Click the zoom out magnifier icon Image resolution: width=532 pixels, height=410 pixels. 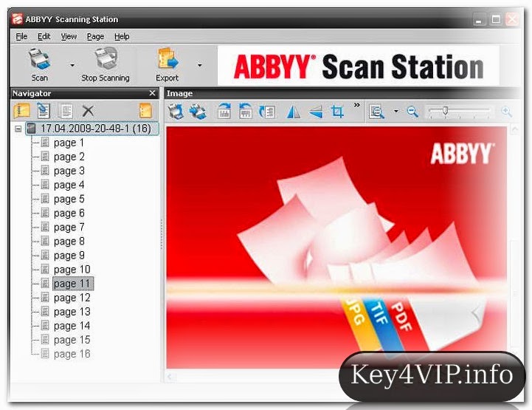point(412,112)
